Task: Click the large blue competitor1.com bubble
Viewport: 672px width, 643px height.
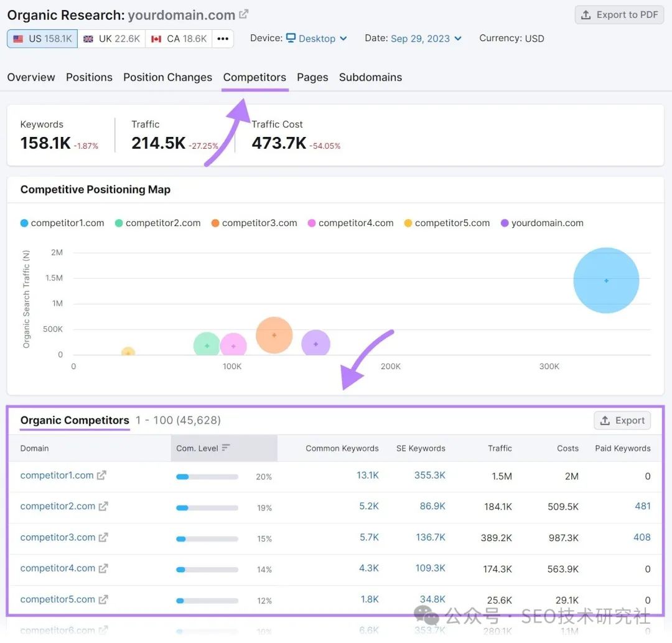Action: click(606, 281)
